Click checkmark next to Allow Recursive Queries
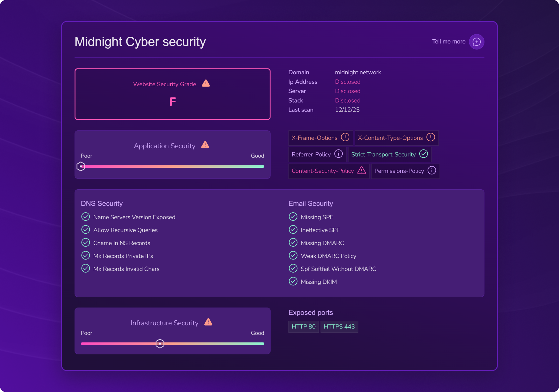 point(86,230)
